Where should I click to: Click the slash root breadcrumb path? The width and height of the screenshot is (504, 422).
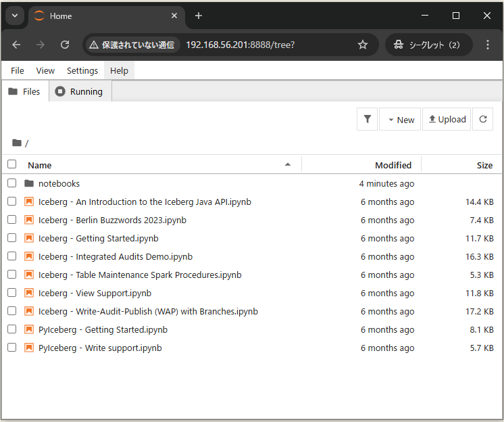tap(26, 143)
